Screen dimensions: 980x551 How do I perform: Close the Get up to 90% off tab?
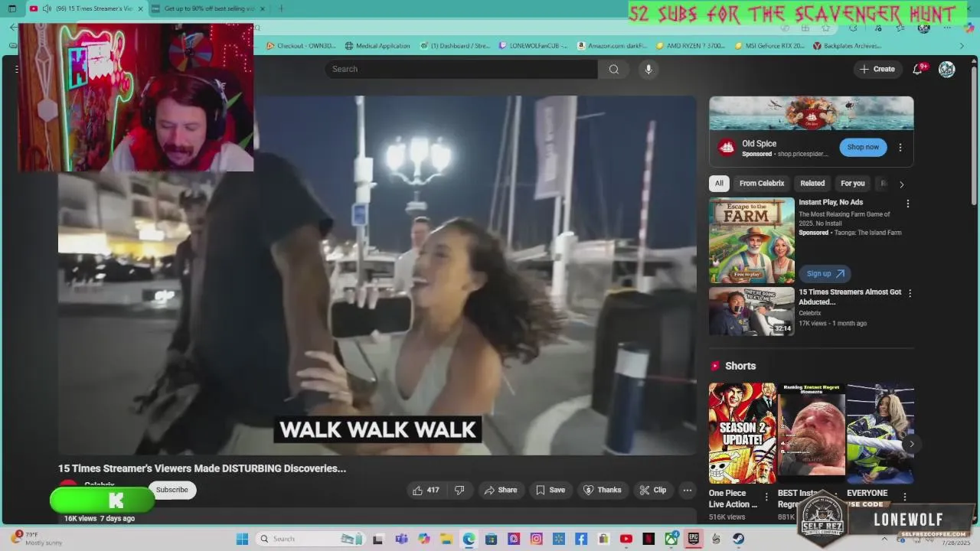263,8
